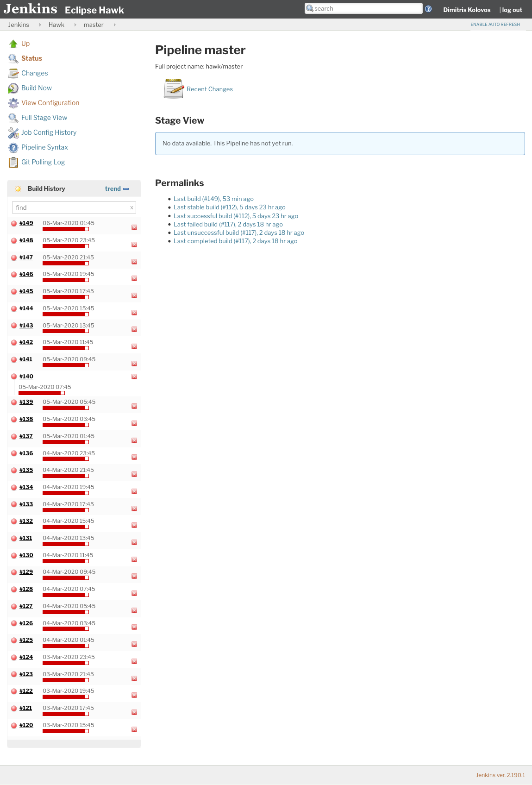Collapse Build History with minus icon
The height and width of the screenshot is (785, 532).
[126, 189]
